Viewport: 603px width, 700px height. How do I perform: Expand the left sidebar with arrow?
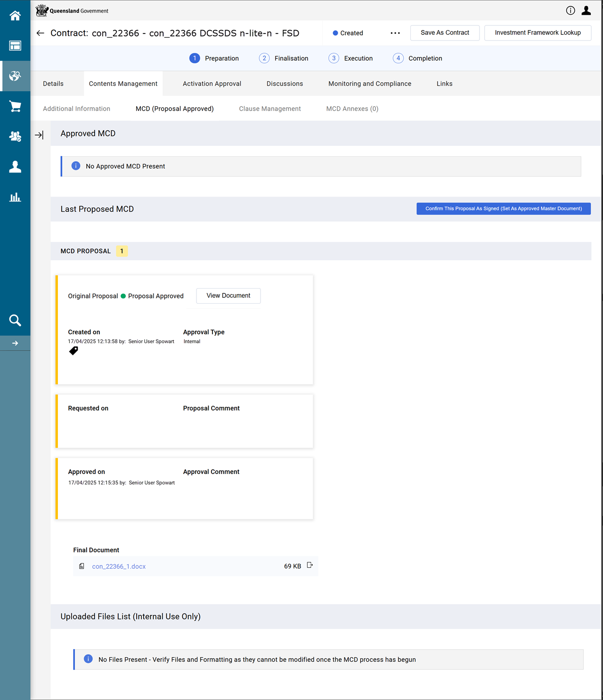coord(15,343)
